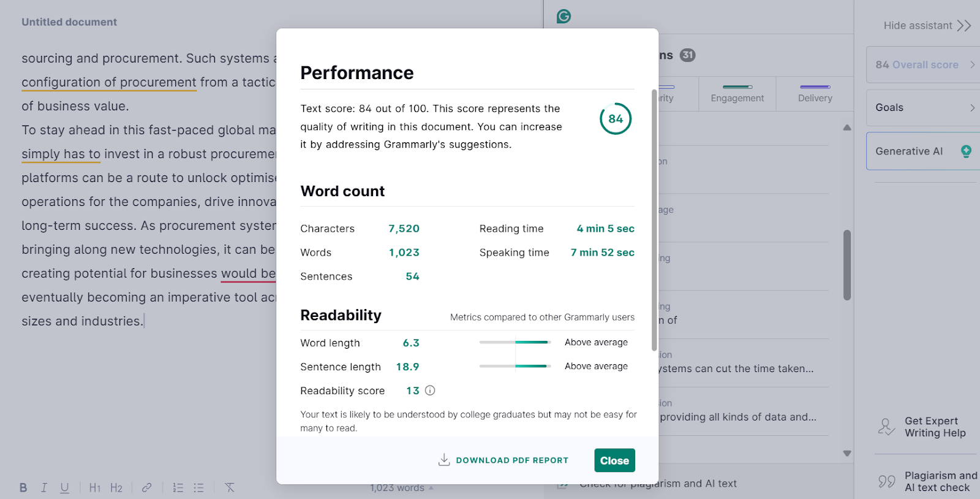This screenshot has width=980, height=499.
Task: Click the Sentence length comparison bar
Action: (x=514, y=366)
